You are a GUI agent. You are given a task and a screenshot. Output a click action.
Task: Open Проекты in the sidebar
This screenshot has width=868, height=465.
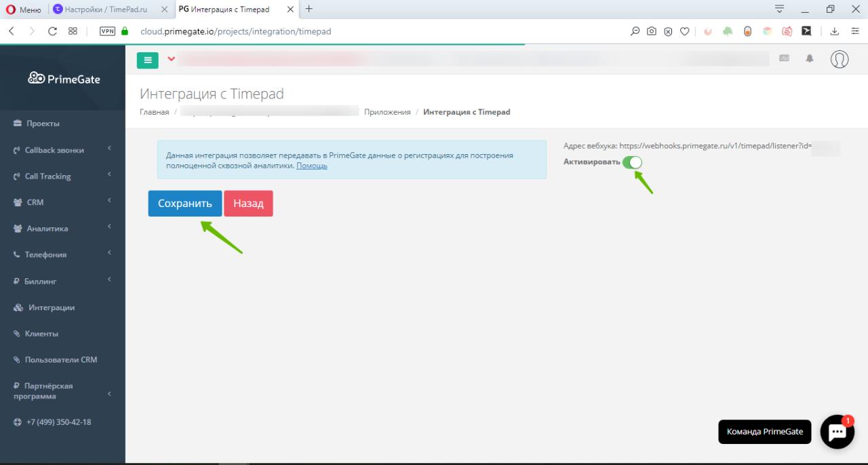tap(43, 124)
